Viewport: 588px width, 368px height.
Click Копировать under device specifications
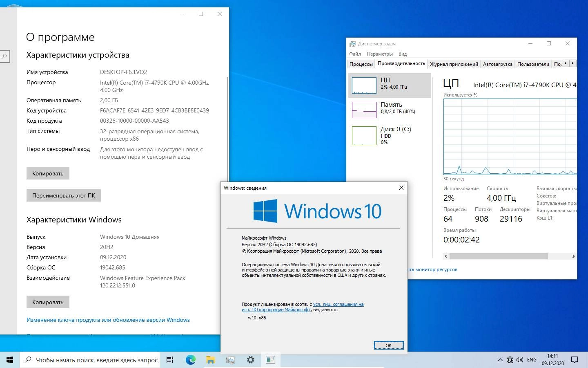(x=48, y=173)
